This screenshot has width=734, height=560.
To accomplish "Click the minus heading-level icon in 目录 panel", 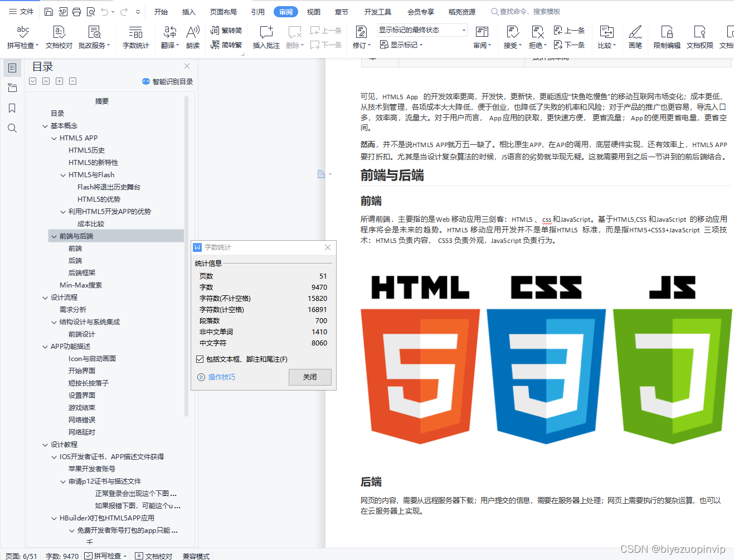I will point(73,81).
